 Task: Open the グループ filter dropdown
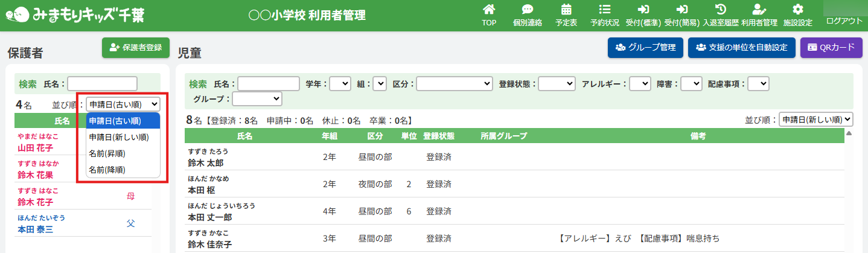tap(257, 98)
